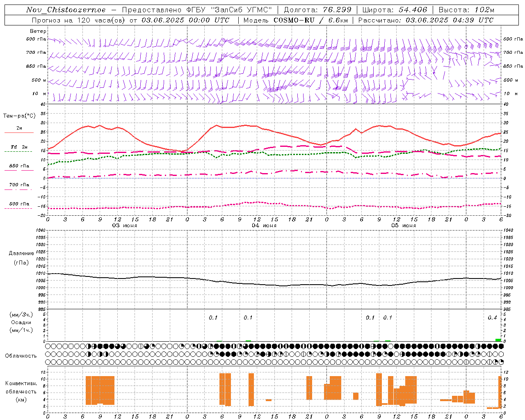Click the 'Td 2м' dew point legend entry
The height and width of the screenshot is (420, 525).
(x=19, y=147)
